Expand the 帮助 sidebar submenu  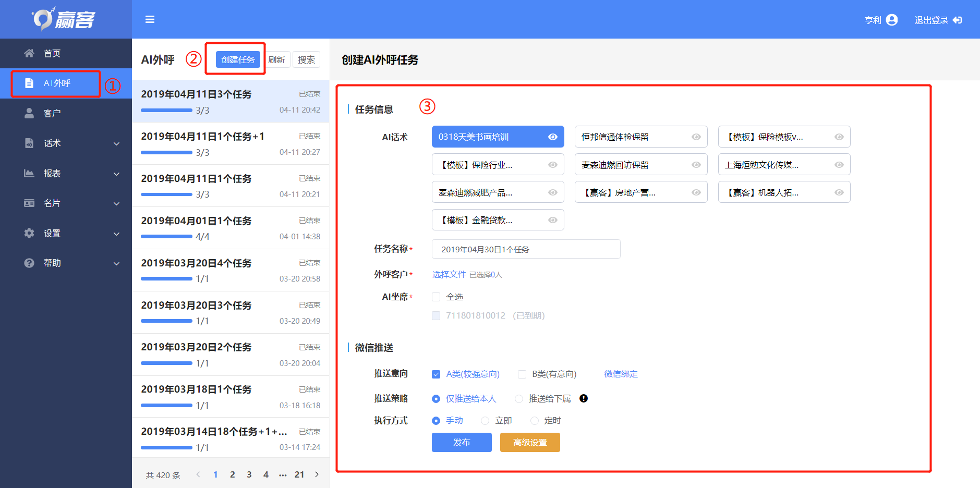coord(117,264)
